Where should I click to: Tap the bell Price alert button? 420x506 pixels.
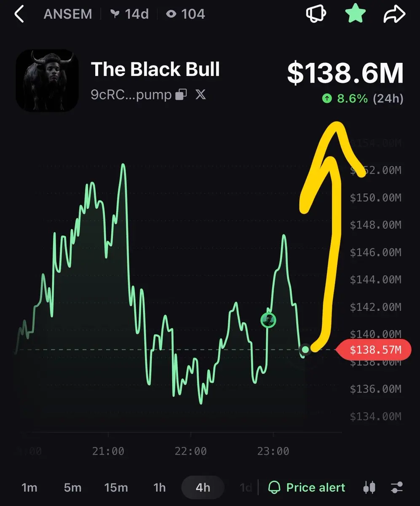307,488
